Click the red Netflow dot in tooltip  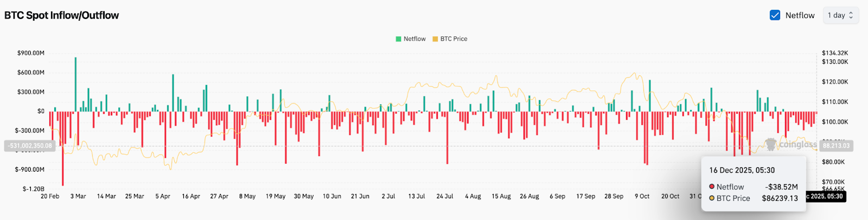[712, 186]
